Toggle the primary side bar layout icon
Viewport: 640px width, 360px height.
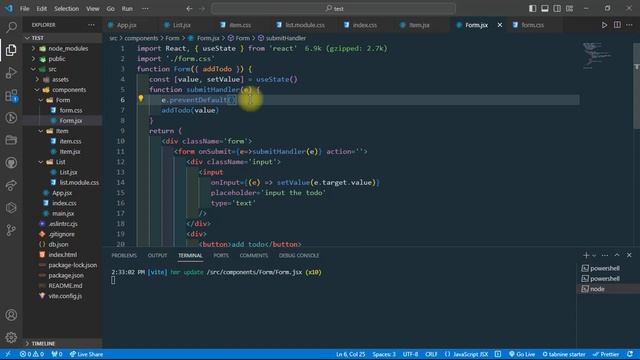532,8
